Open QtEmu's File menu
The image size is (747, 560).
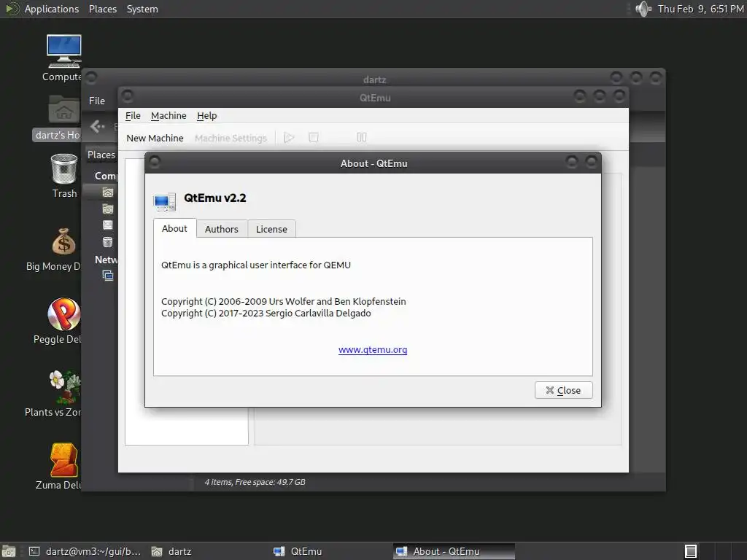coord(133,116)
